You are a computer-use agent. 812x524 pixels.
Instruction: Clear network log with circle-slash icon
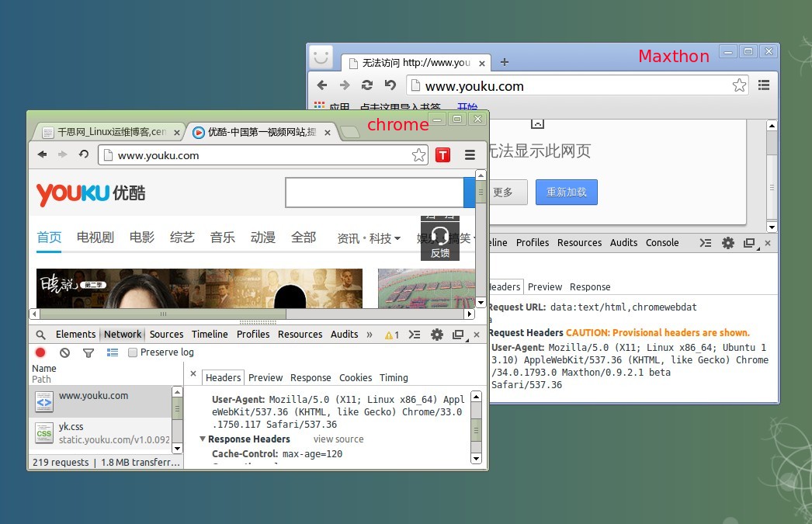coord(64,352)
